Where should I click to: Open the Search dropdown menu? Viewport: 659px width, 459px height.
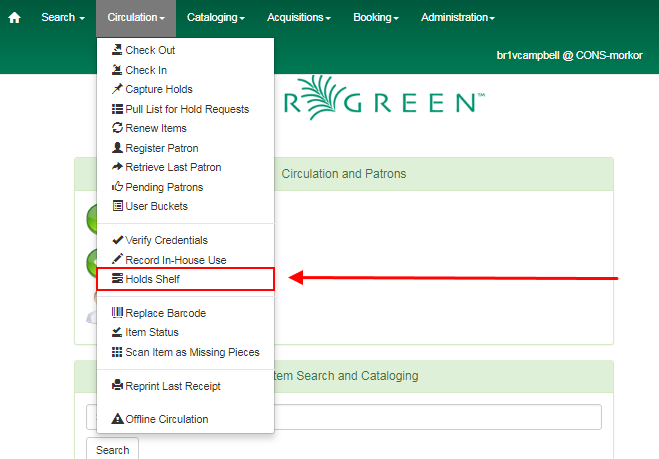click(62, 18)
